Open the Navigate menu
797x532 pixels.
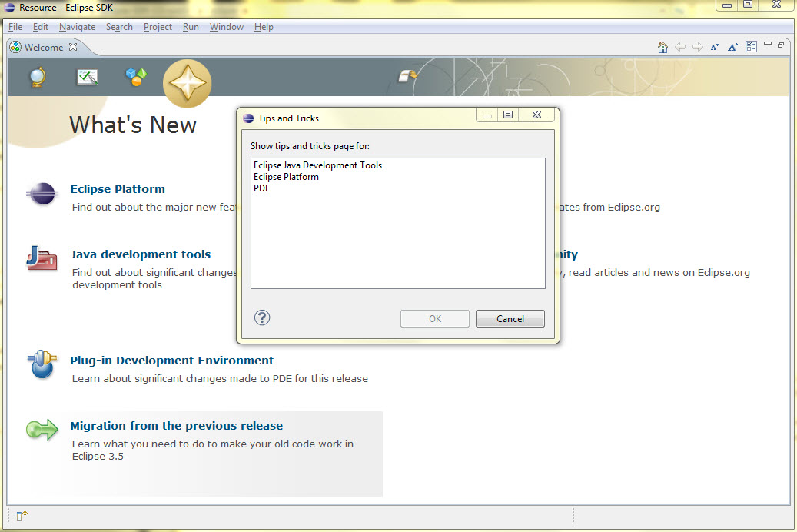pos(78,27)
